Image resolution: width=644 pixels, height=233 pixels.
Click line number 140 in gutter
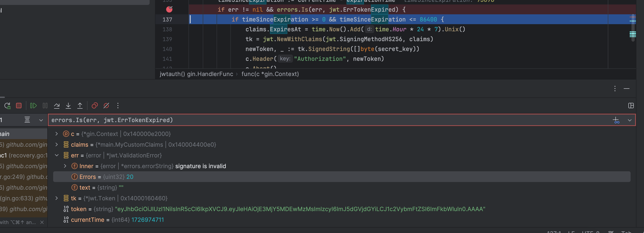167,49
